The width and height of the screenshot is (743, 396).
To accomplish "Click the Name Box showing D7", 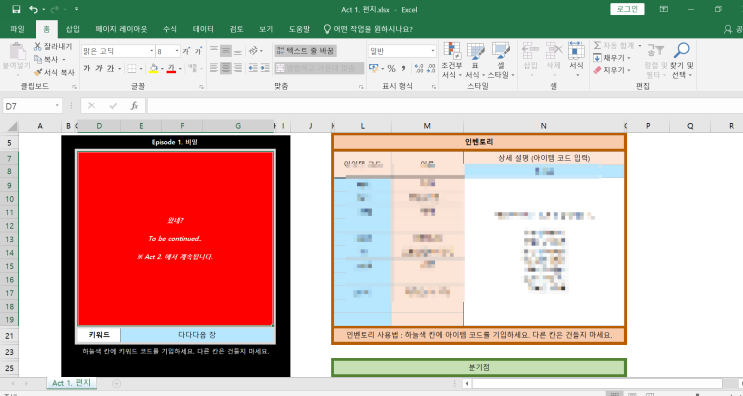I will [32, 106].
